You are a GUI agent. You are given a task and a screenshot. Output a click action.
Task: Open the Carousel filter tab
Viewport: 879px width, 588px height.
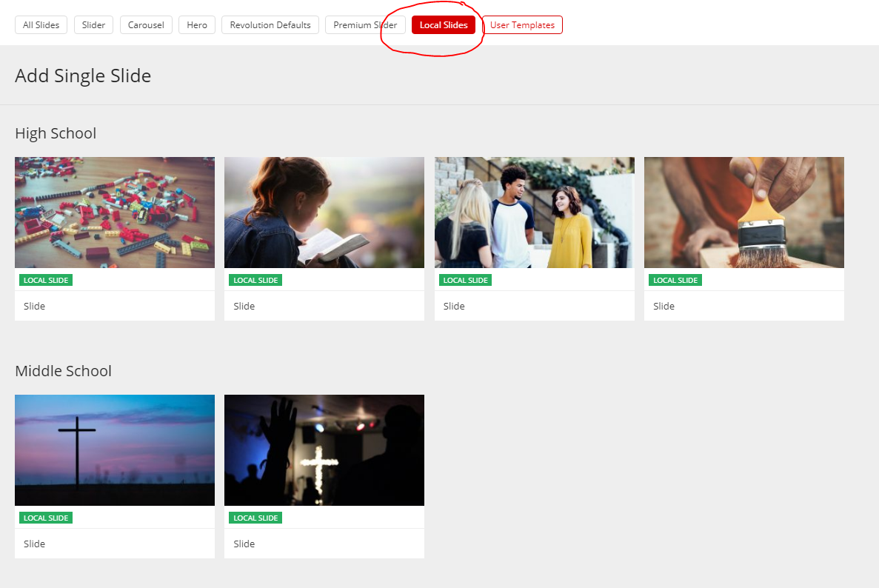tap(146, 25)
